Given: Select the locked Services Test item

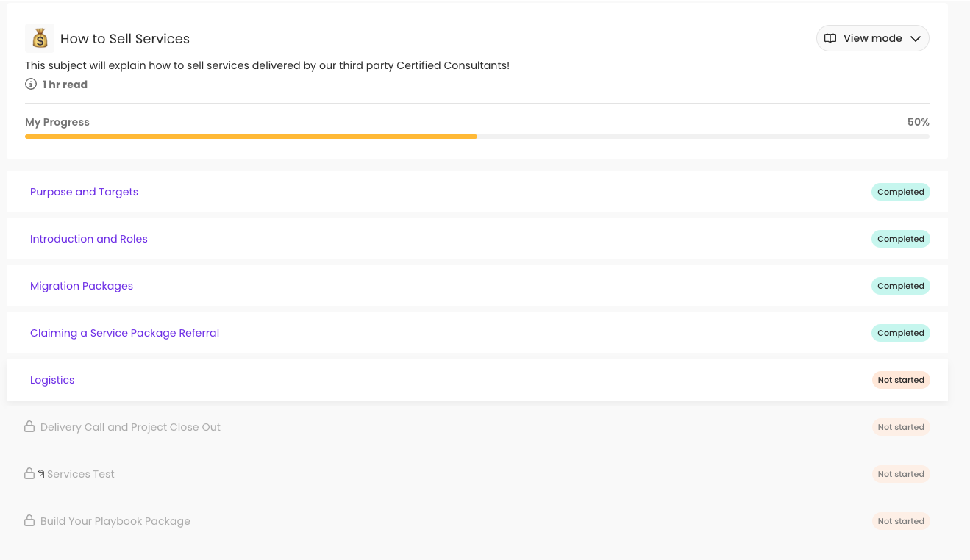Looking at the screenshot, I should coord(81,474).
